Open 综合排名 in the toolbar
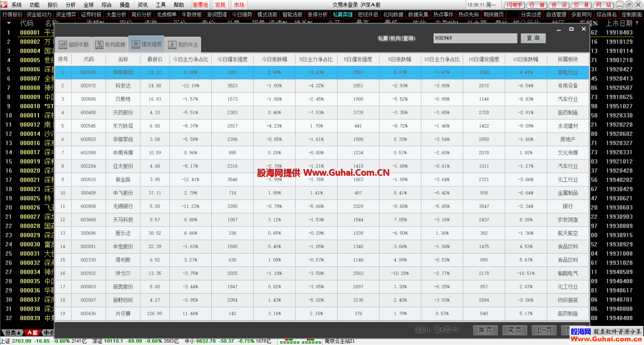The height and width of the screenshot is (345, 644). [607, 14]
